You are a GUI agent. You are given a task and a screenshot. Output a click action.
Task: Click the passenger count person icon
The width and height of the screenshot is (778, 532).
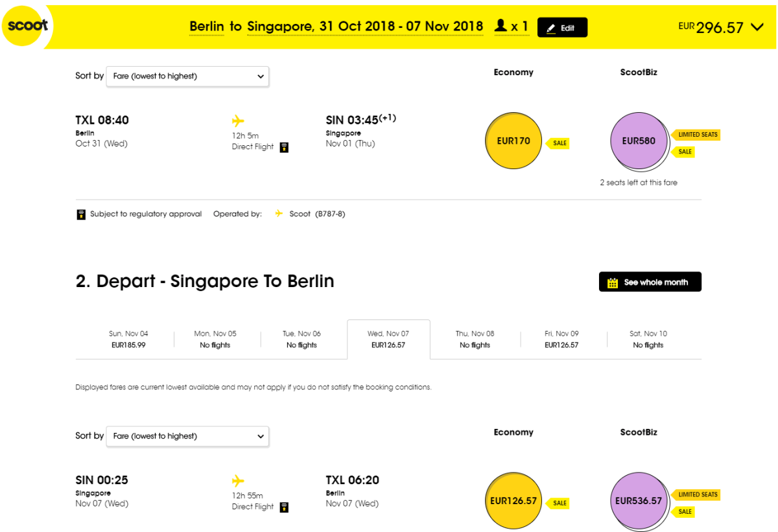[501, 27]
